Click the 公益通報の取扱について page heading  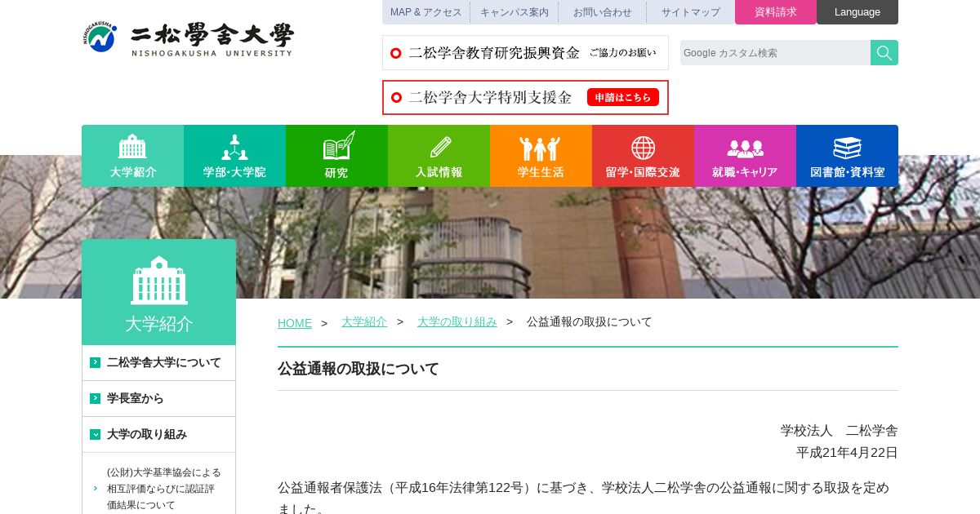(359, 369)
